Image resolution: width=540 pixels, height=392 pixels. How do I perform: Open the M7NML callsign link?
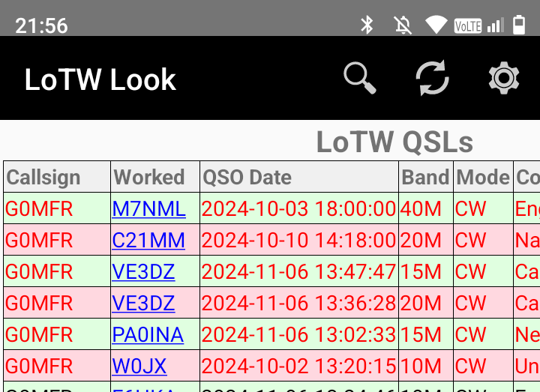point(148,208)
